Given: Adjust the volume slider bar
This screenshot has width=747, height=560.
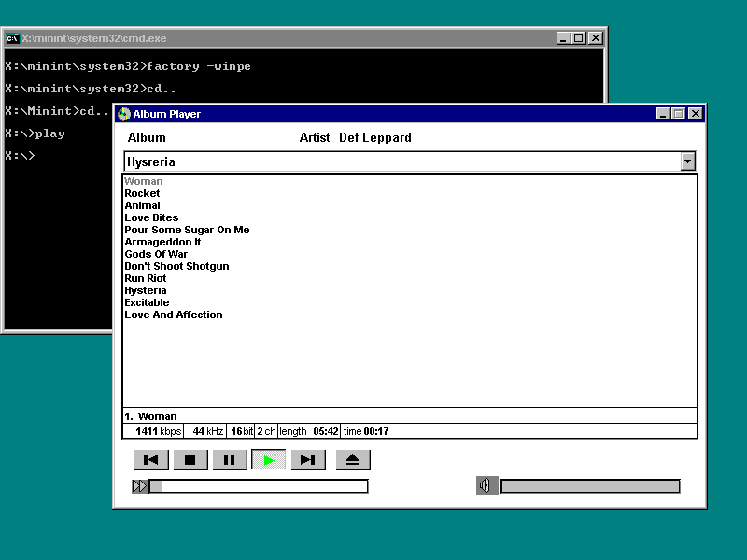Looking at the screenshot, I should 590,486.
